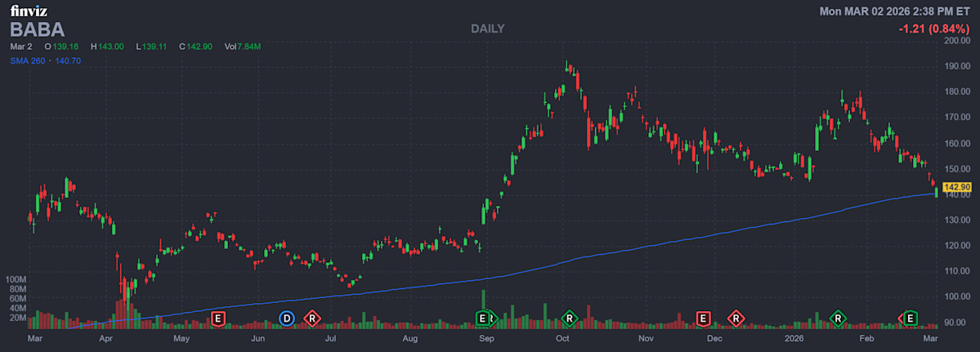Click the red R marker in December
Screen dimensions: 980x352
click(736, 318)
